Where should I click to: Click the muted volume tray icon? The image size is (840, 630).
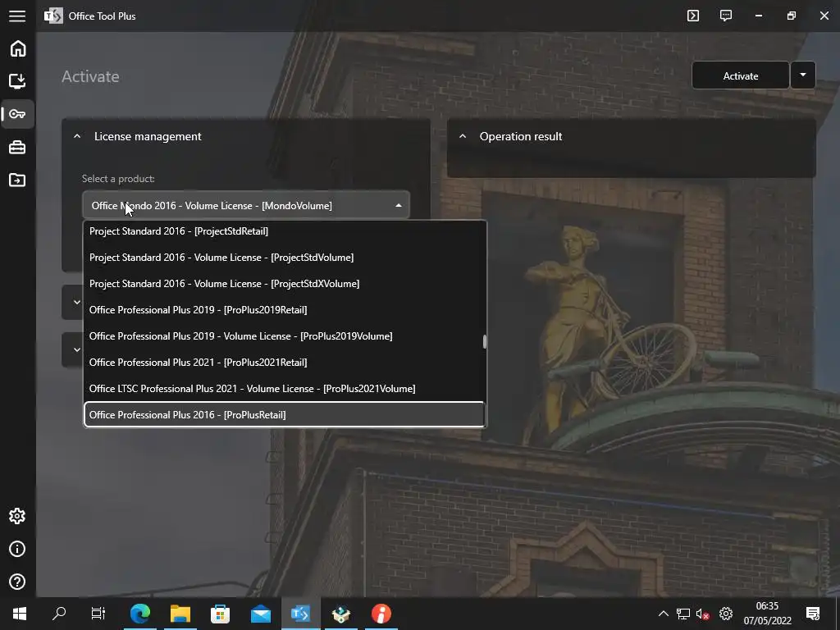703,614
